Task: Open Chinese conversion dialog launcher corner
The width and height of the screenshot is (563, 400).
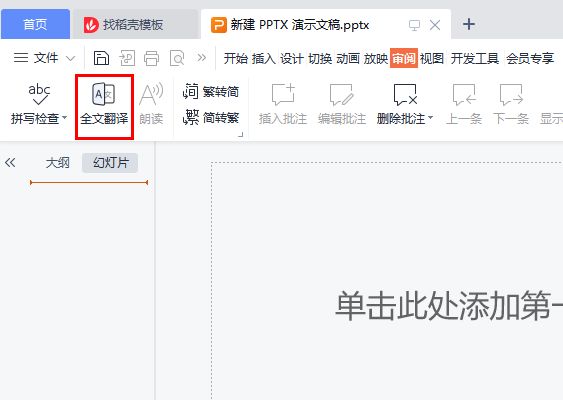Action: [x=241, y=135]
